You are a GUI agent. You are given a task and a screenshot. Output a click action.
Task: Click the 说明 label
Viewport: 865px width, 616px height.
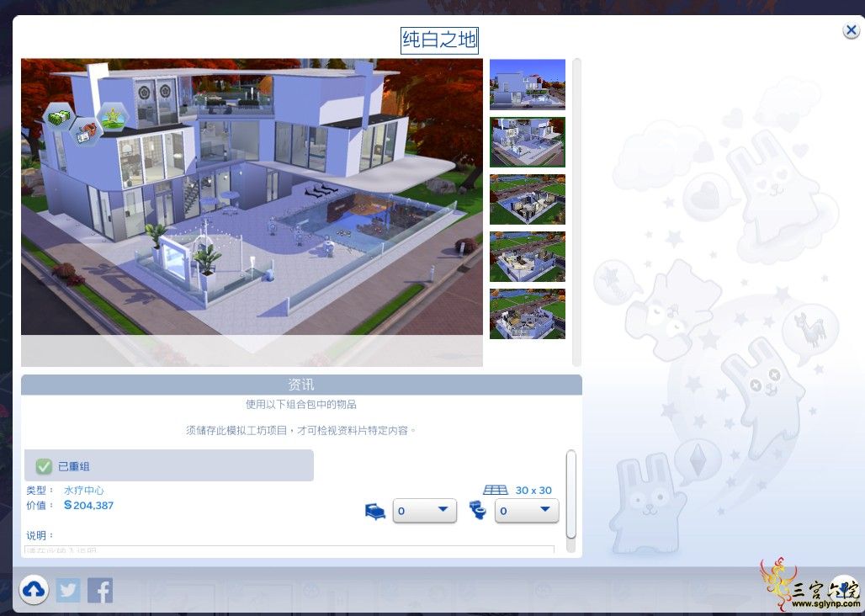click(40, 535)
